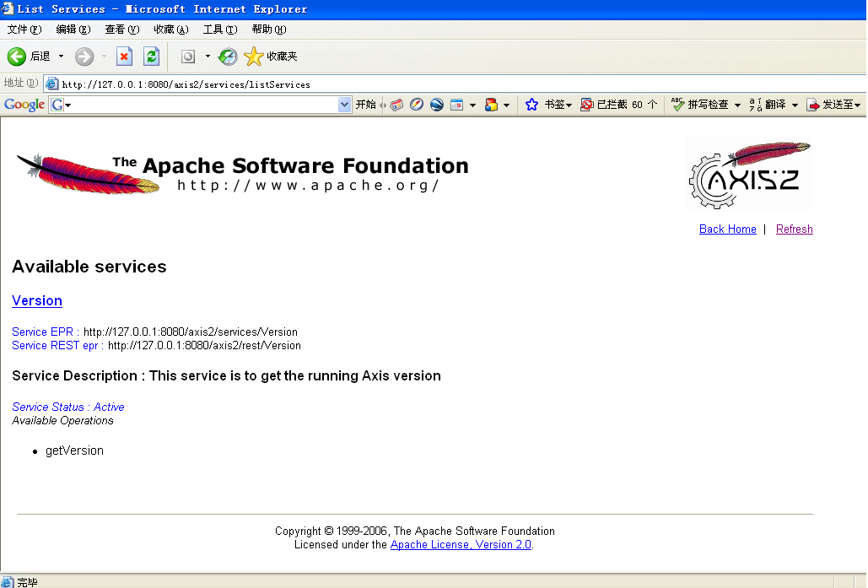The width and height of the screenshot is (868, 588).
Task: Click the 开始 search start button
Action: tap(365, 105)
